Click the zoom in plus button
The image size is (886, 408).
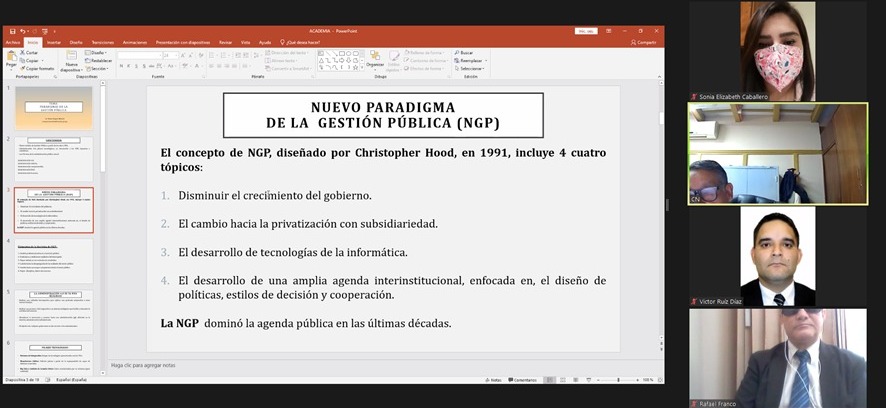(637, 380)
